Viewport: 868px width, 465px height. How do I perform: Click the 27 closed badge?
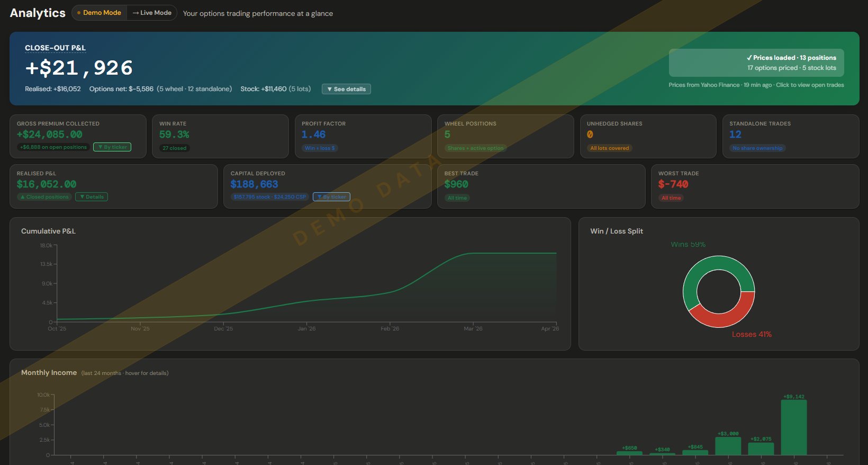tap(175, 148)
